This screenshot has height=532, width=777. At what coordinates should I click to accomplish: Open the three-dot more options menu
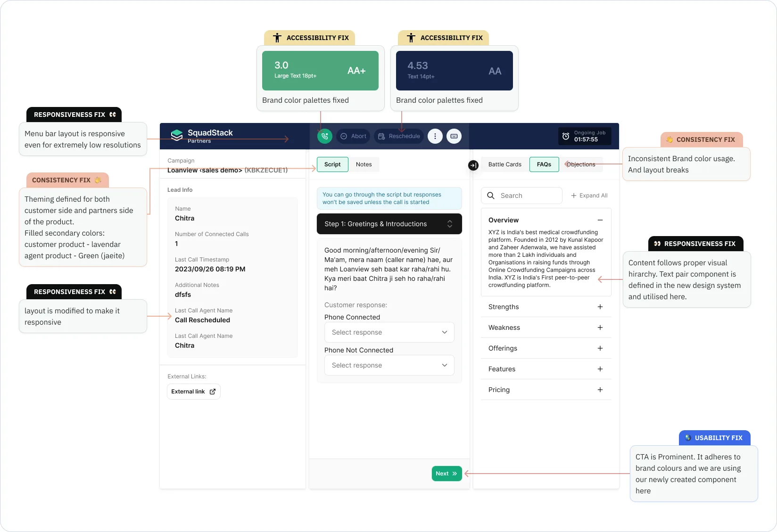(x=435, y=136)
